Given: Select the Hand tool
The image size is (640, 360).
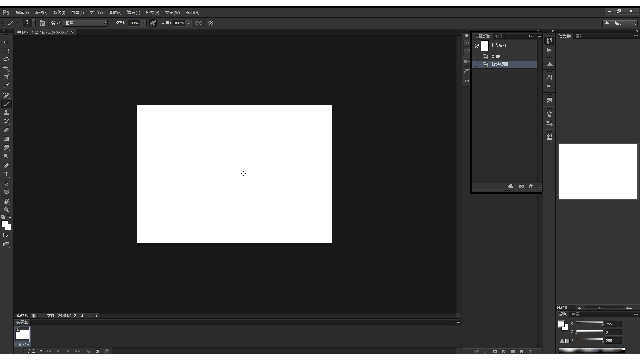Looking at the screenshot, I should click(x=6, y=202).
